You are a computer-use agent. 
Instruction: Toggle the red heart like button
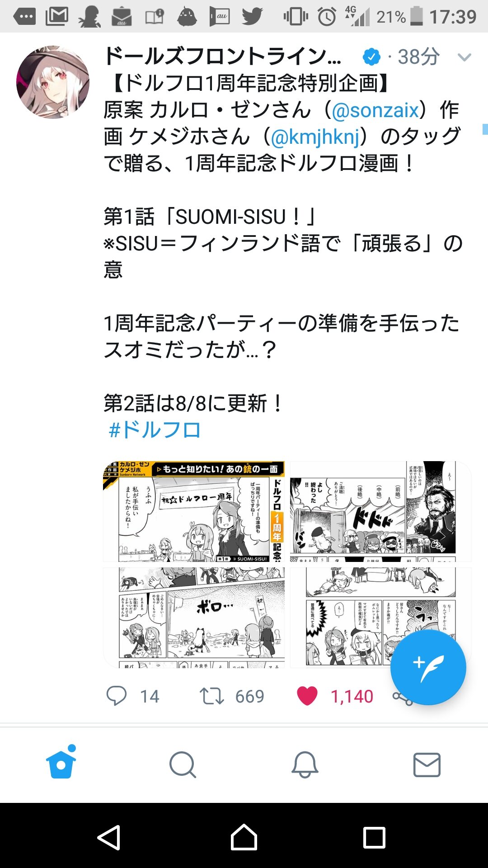pyautogui.click(x=307, y=696)
